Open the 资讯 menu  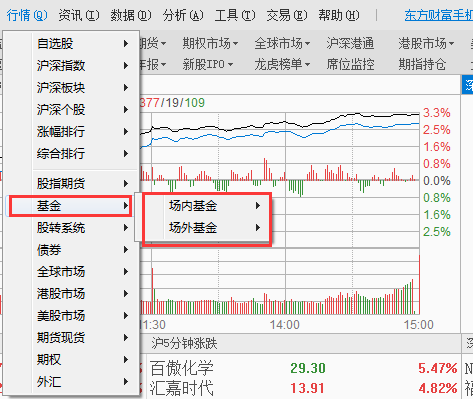click(x=79, y=15)
